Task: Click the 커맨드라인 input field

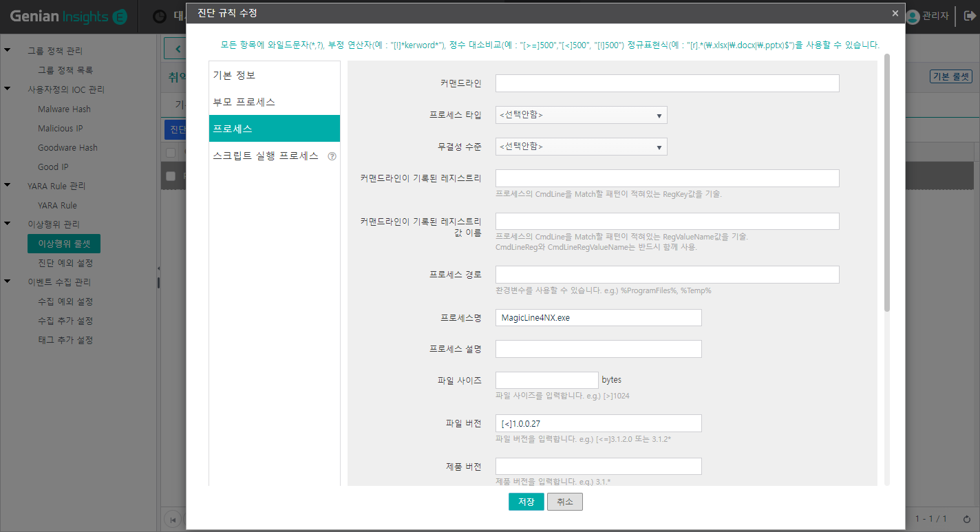Action: click(667, 83)
